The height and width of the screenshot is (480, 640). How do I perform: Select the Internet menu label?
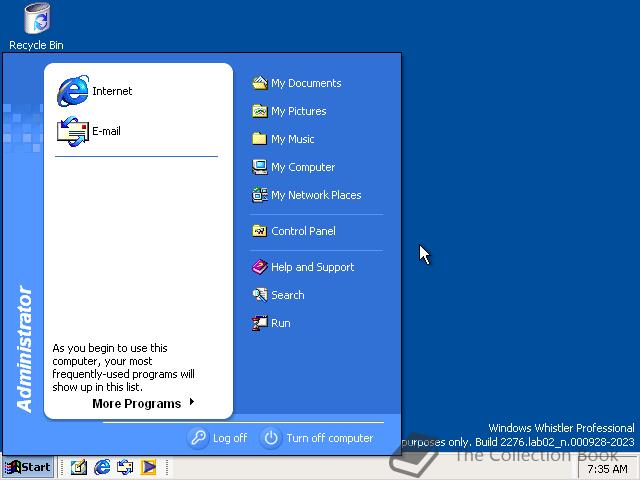pyautogui.click(x=112, y=91)
